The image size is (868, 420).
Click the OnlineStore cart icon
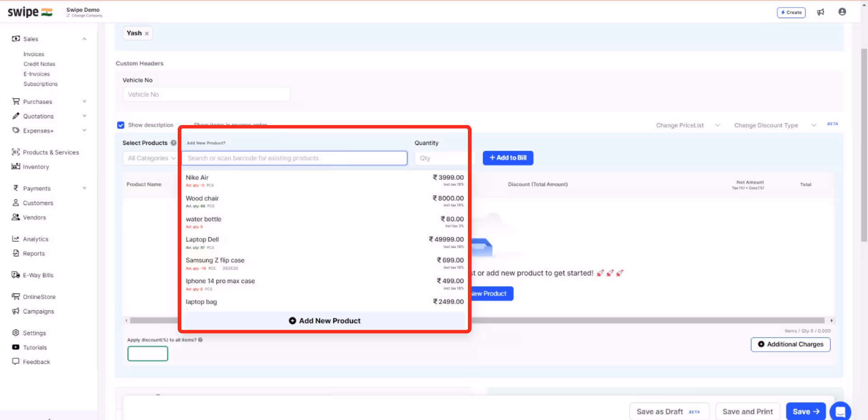coord(16,296)
